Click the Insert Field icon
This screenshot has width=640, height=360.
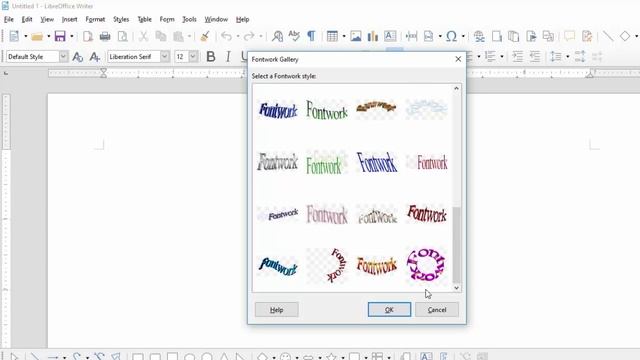point(429,36)
